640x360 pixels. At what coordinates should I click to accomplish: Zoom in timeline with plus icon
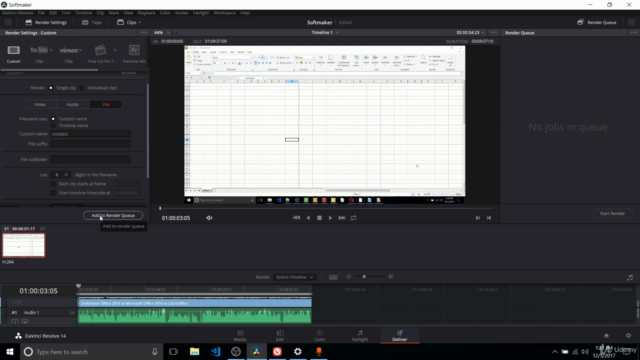pyautogui.click(x=391, y=277)
